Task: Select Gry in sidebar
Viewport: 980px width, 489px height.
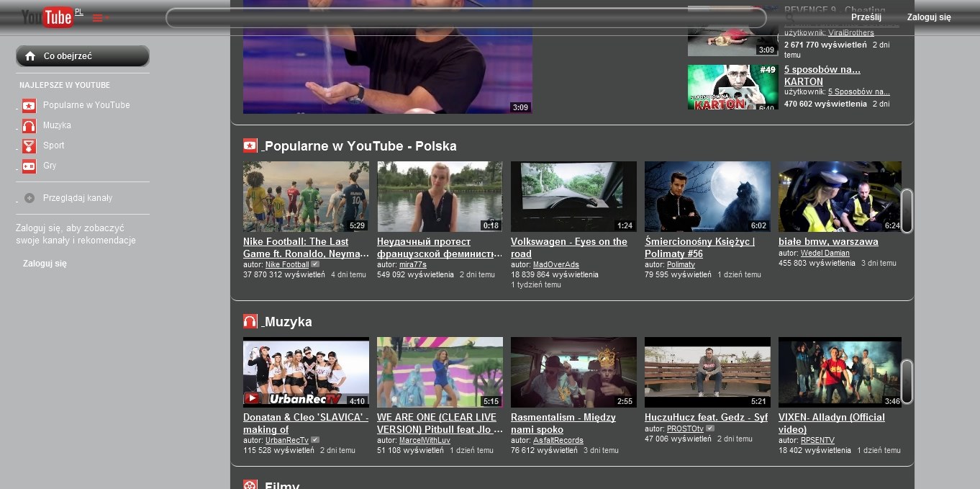Action: coord(50,166)
